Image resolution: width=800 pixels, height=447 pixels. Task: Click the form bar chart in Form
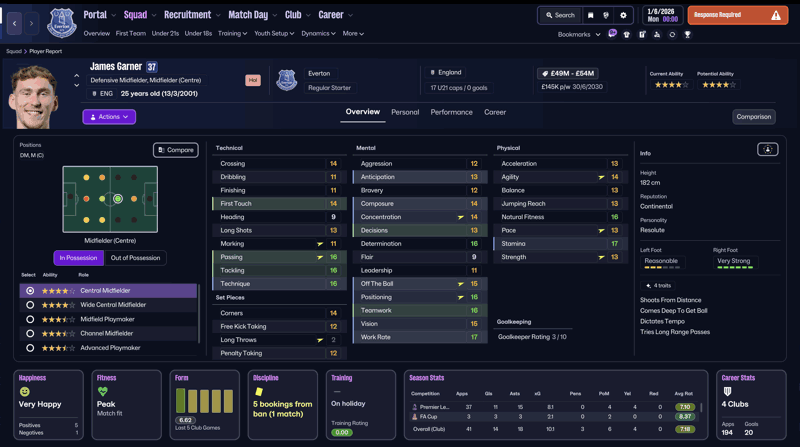tap(204, 401)
